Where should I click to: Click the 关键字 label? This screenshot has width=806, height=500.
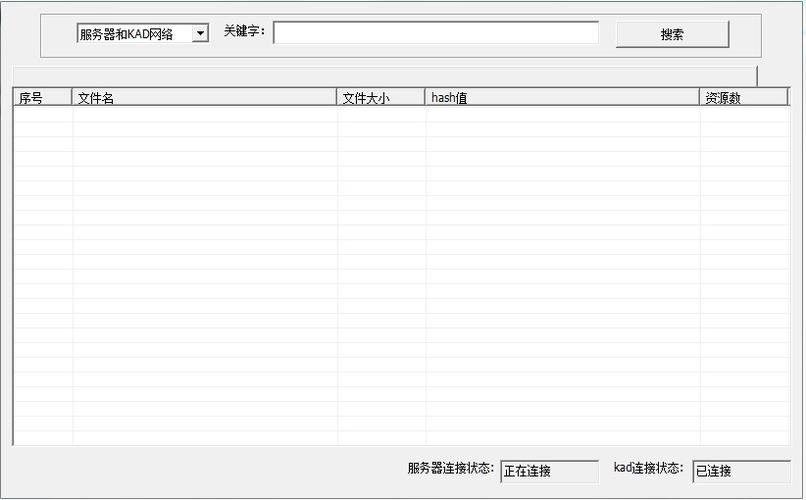pyautogui.click(x=244, y=31)
